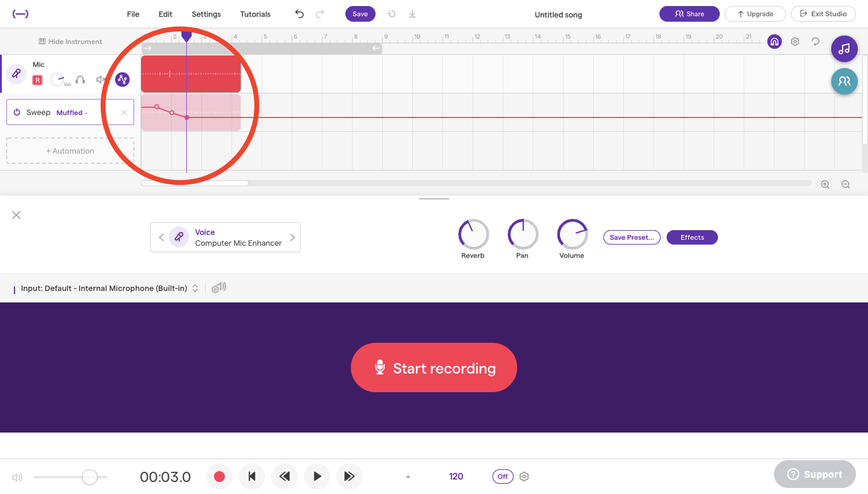Click the rewind button
The image size is (868, 494).
(x=285, y=477)
